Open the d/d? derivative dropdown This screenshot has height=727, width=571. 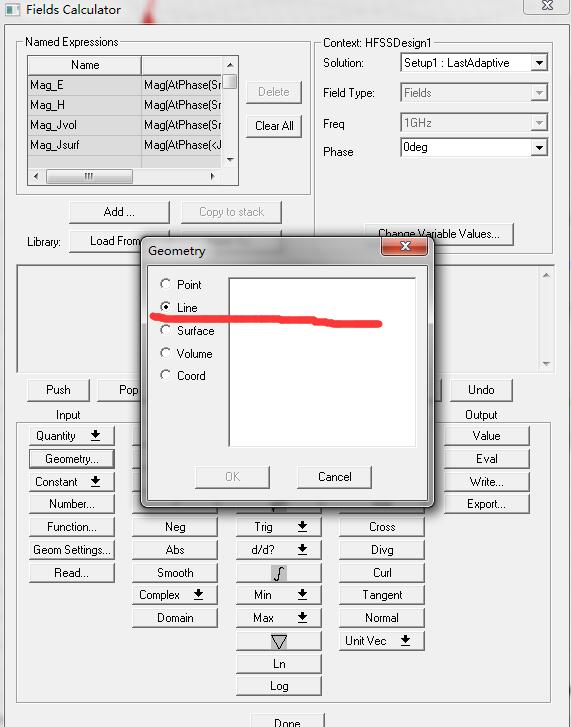pos(279,550)
